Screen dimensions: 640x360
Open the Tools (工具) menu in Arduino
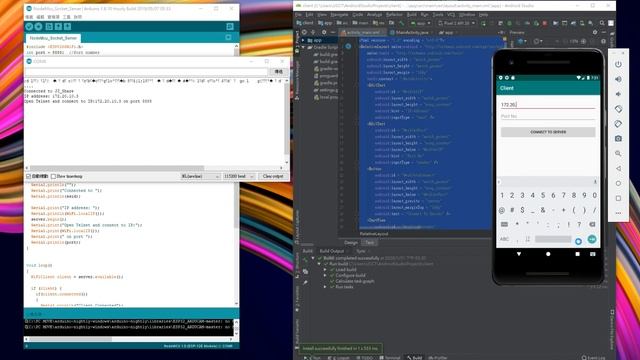pyautogui.click(x=67, y=17)
